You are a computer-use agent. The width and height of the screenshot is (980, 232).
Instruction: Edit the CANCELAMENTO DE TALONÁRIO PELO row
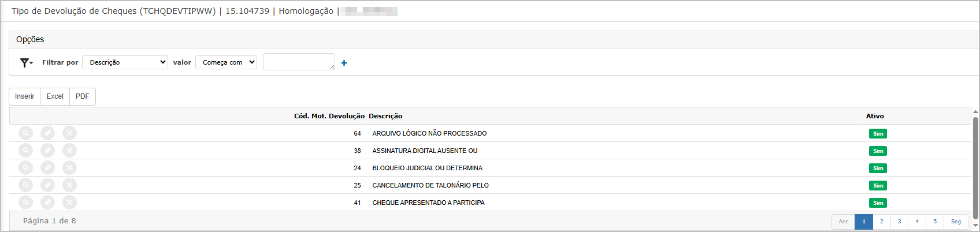point(47,185)
